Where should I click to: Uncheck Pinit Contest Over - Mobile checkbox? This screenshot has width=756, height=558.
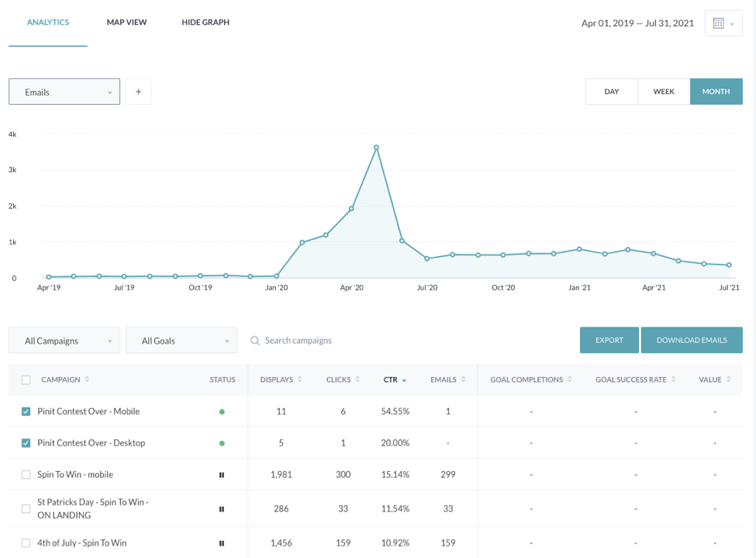click(26, 411)
